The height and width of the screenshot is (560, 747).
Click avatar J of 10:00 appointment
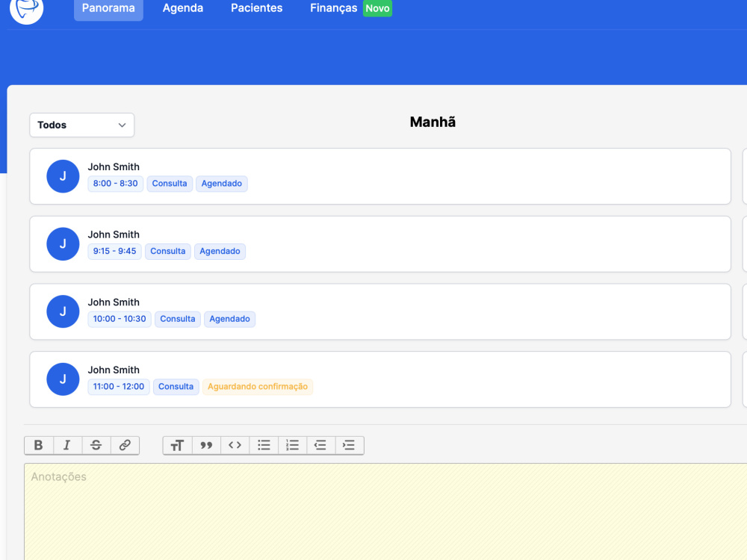pos(63,311)
